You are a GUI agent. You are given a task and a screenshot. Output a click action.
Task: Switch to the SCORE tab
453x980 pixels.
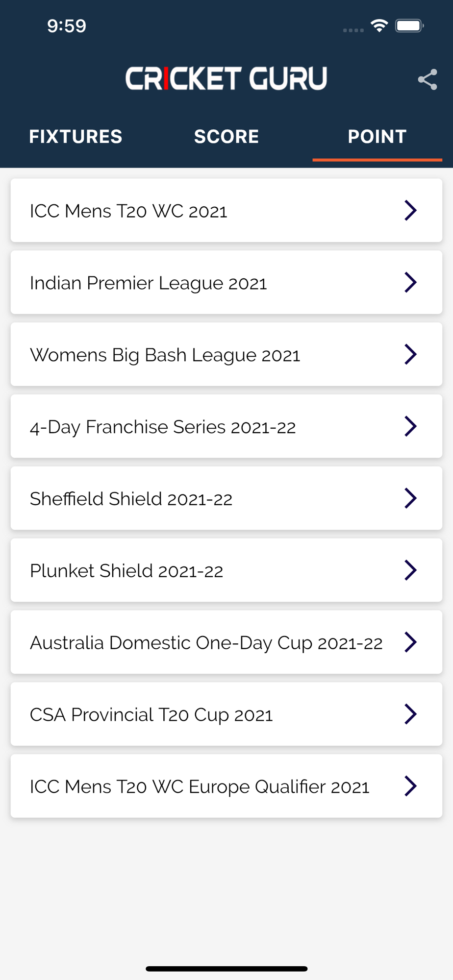(x=226, y=137)
